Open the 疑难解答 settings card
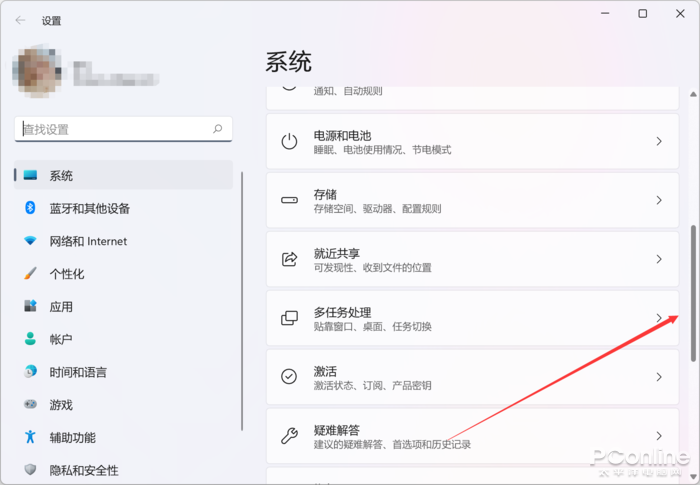The height and width of the screenshot is (485, 700). (472, 436)
